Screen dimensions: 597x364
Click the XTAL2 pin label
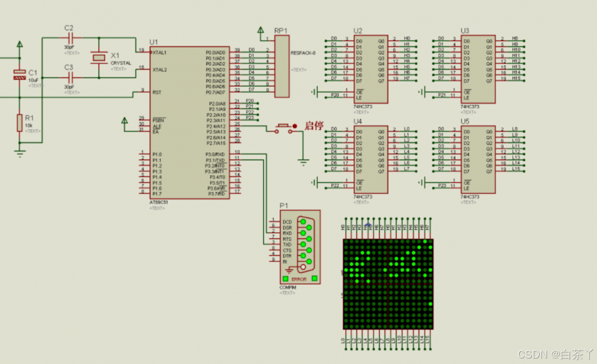[x=160, y=70]
